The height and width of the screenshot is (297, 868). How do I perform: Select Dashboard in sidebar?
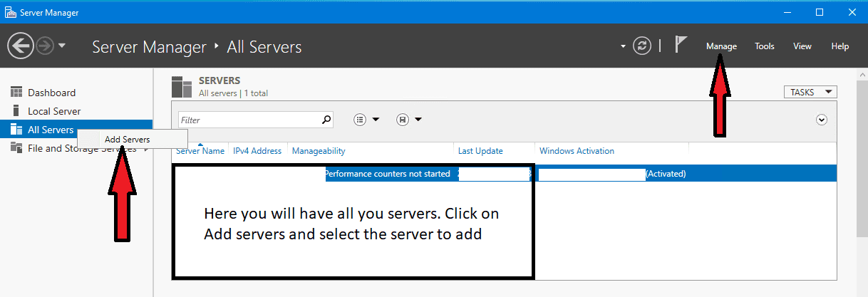[x=51, y=93]
